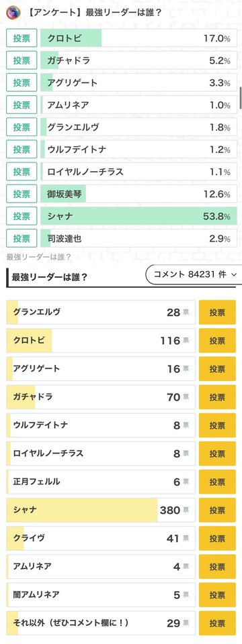Select the クロトビ 116票 result bar

pyautogui.click(x=101, y=341)
